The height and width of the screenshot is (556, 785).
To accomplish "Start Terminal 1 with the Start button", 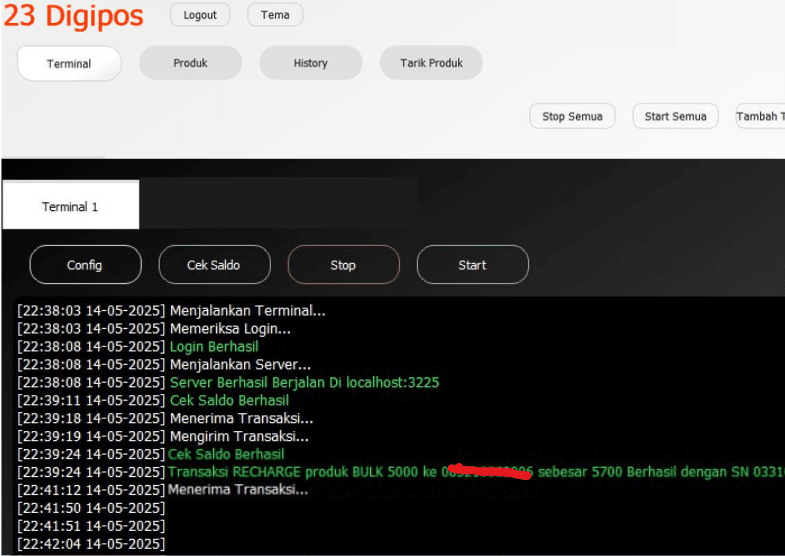I will 472,265.
